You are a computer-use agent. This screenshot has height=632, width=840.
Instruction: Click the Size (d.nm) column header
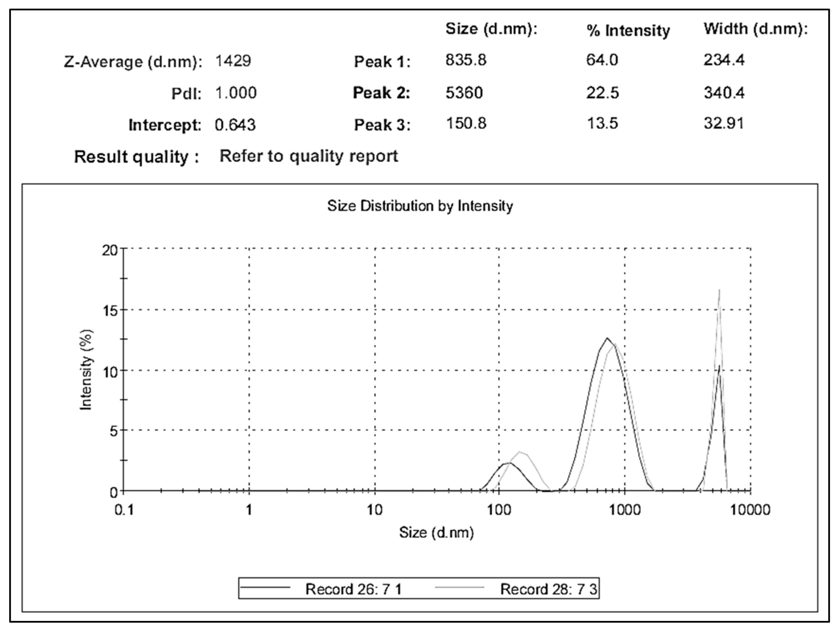point(491,29)
